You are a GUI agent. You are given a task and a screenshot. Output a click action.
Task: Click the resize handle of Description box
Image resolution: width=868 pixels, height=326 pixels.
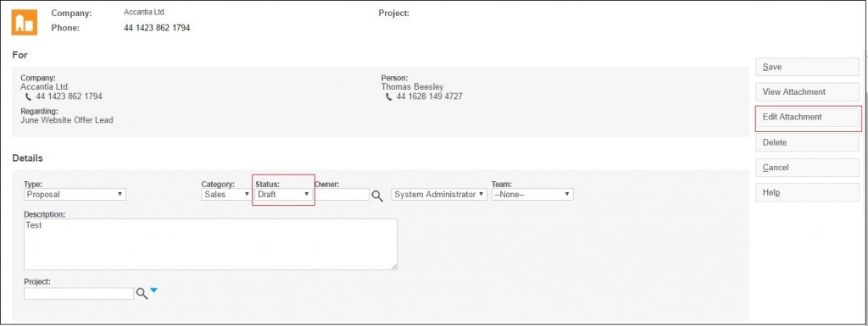click(x=394, y=267)
